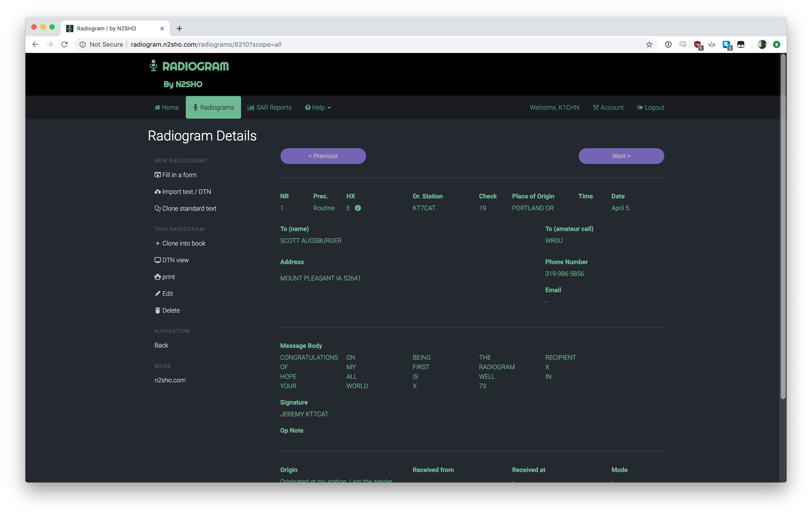Open the CSS extension icon
Screen dimensions: 812x516
tap(683, 44)
